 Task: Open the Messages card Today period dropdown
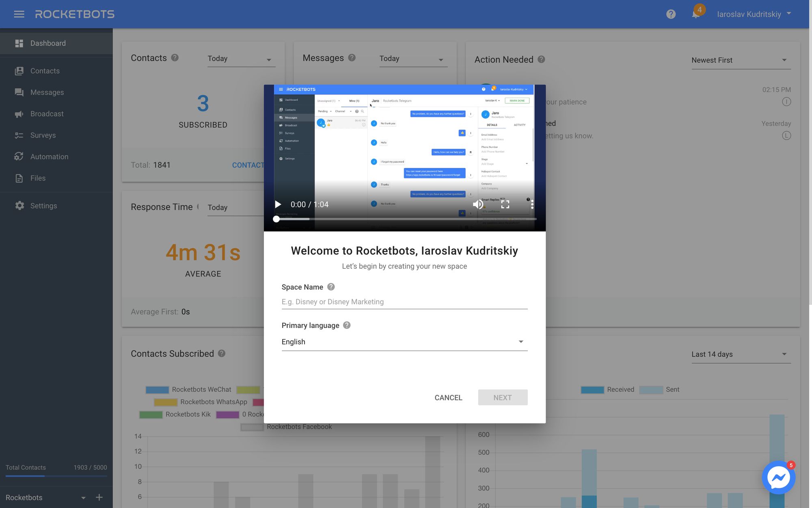(413, 59)
